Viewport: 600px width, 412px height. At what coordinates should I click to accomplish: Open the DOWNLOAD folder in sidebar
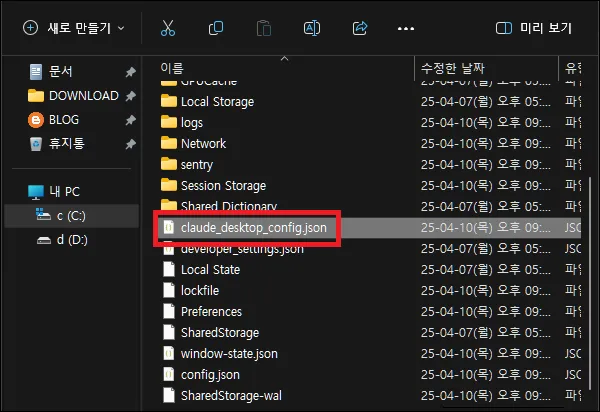(73, 96)
